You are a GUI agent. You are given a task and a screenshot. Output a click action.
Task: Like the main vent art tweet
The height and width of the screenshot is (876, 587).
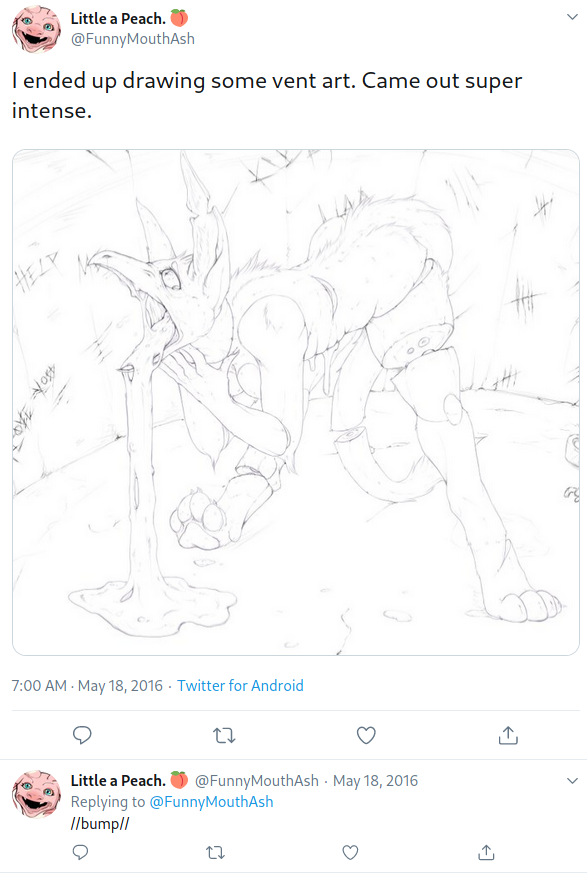tap(366, 735)
